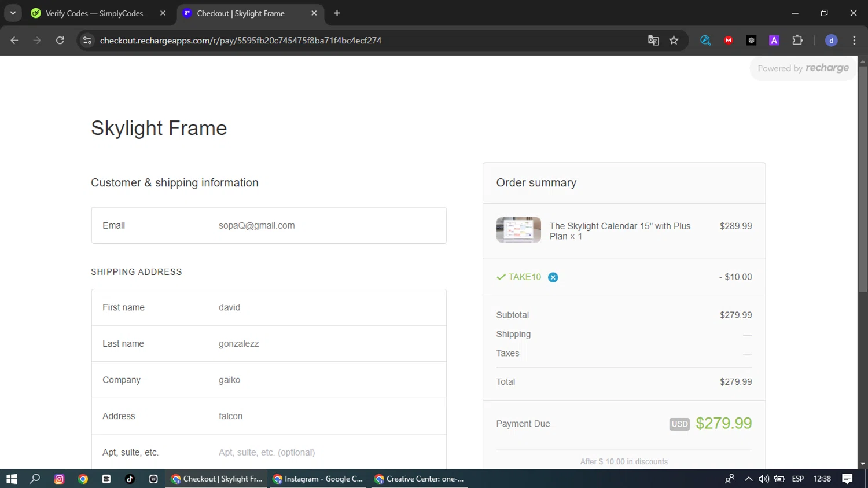Change the ESP input language

point(798,479)
